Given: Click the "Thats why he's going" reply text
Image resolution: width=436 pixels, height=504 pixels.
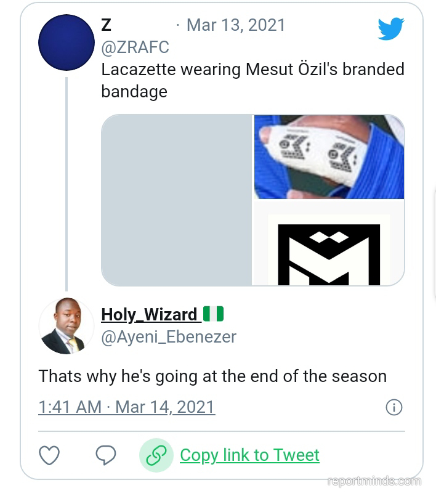Looking at the screenshot, I should [212, 376].
